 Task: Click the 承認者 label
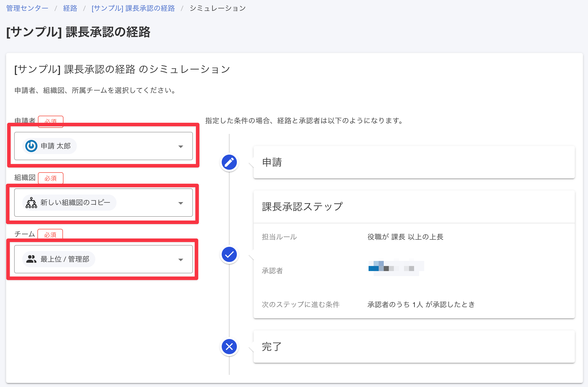point(272,271)
